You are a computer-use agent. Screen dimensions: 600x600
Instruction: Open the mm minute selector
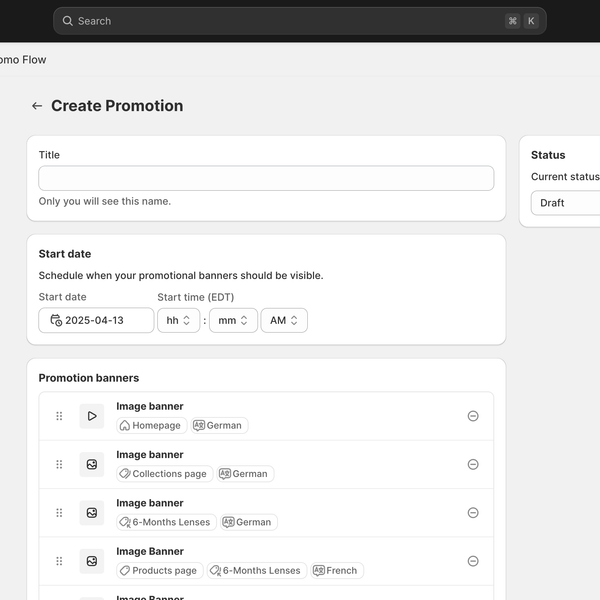pos(233,320)
